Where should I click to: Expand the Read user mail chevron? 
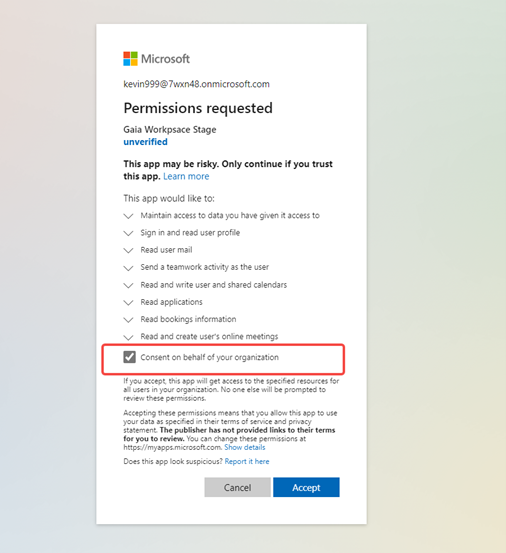tap(128, 250)
